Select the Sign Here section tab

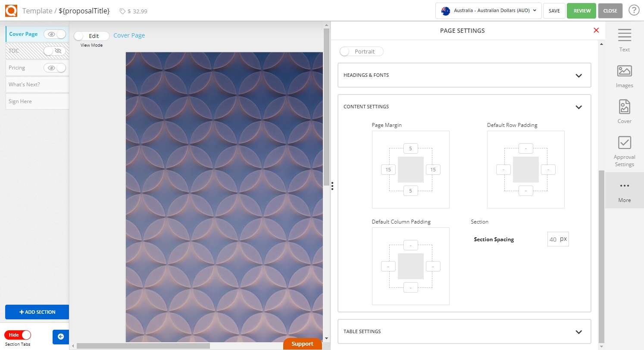click(x=37, y=101)
